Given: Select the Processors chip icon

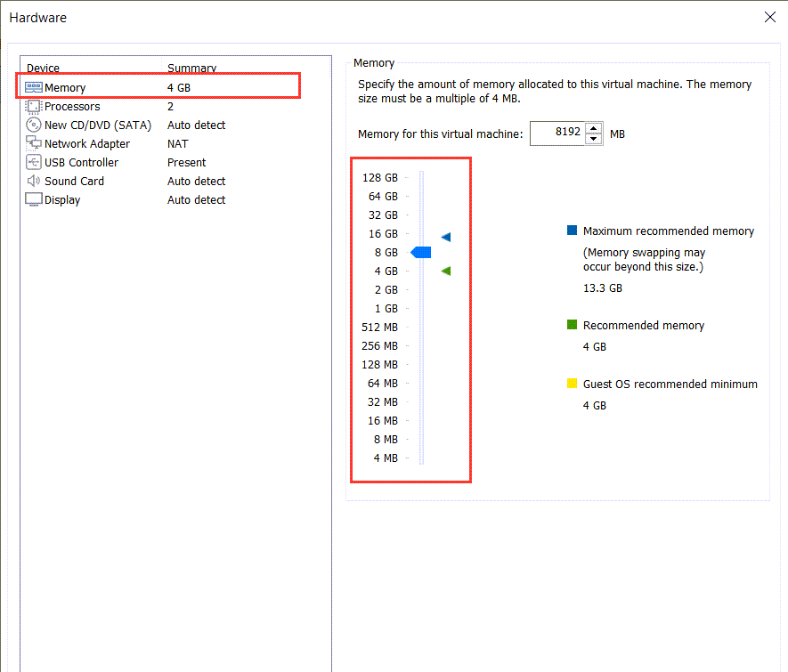Looking at the screenshot, I should click(x=33, y=107).
